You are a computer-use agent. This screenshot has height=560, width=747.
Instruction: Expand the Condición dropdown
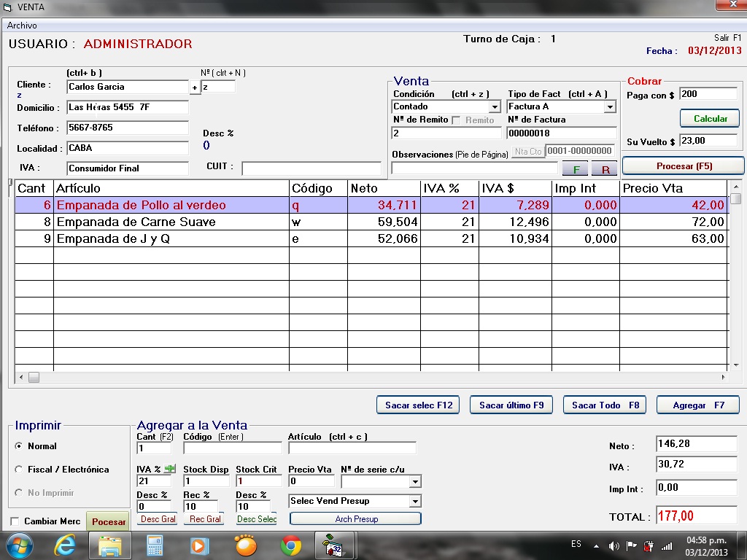click(495, 106)
